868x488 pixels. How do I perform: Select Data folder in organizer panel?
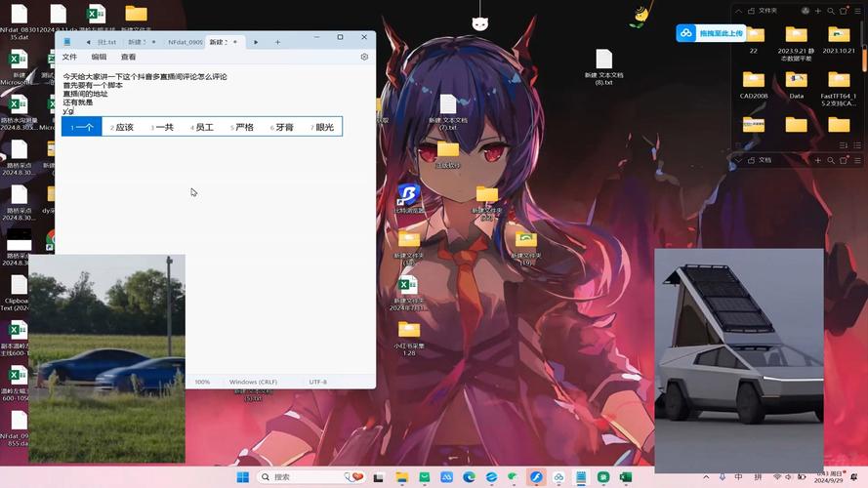(796, 85)
